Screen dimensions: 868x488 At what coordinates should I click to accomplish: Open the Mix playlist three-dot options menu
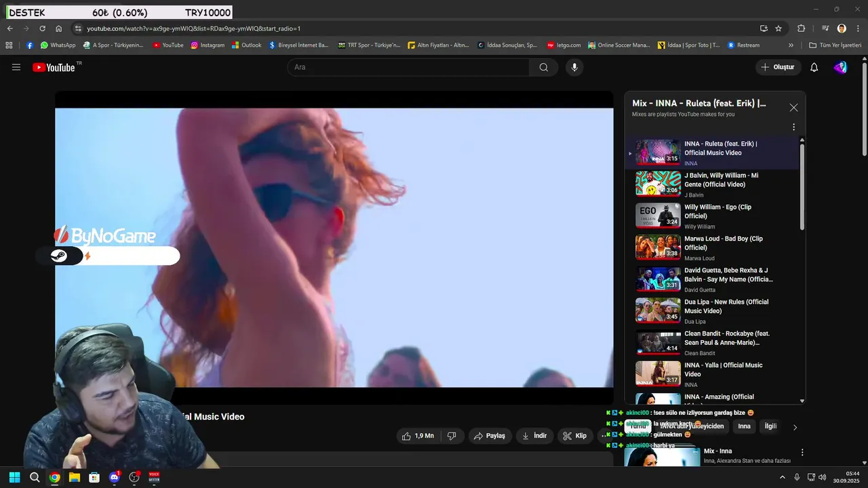(x=793, y=127)
